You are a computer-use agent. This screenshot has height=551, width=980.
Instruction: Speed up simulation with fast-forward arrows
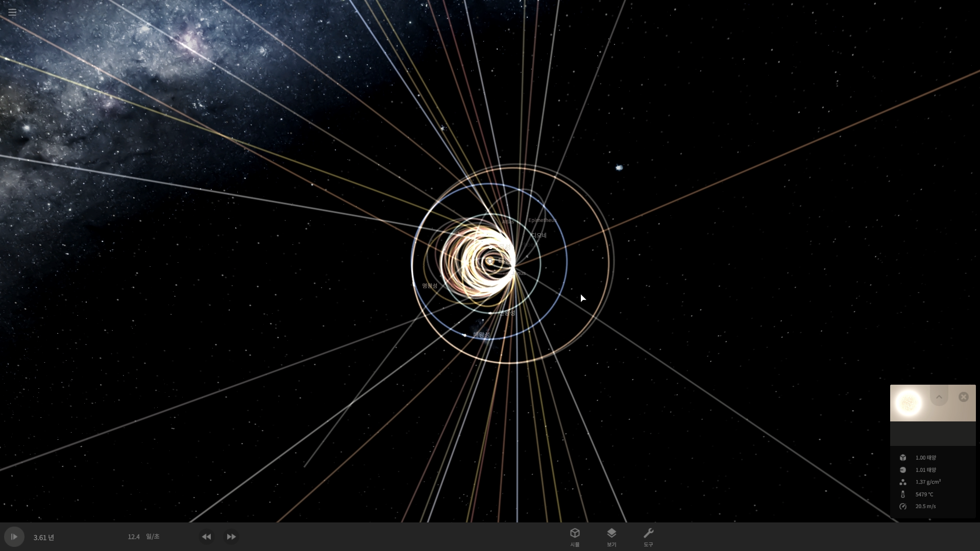click(231, 537)
